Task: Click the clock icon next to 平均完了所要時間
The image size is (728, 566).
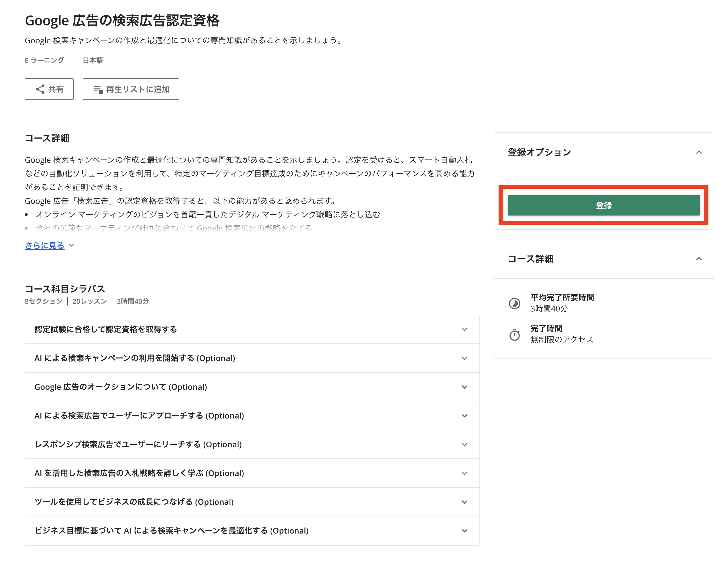Action: coord(514,303)
